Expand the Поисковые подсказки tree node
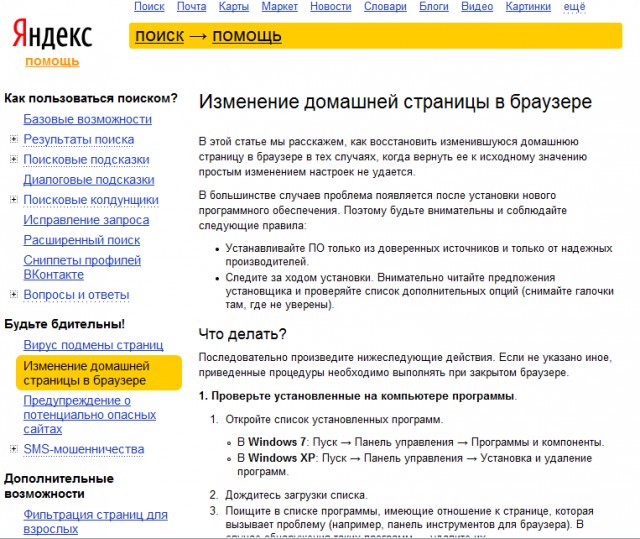640x539 pixels. pos(14,159)
